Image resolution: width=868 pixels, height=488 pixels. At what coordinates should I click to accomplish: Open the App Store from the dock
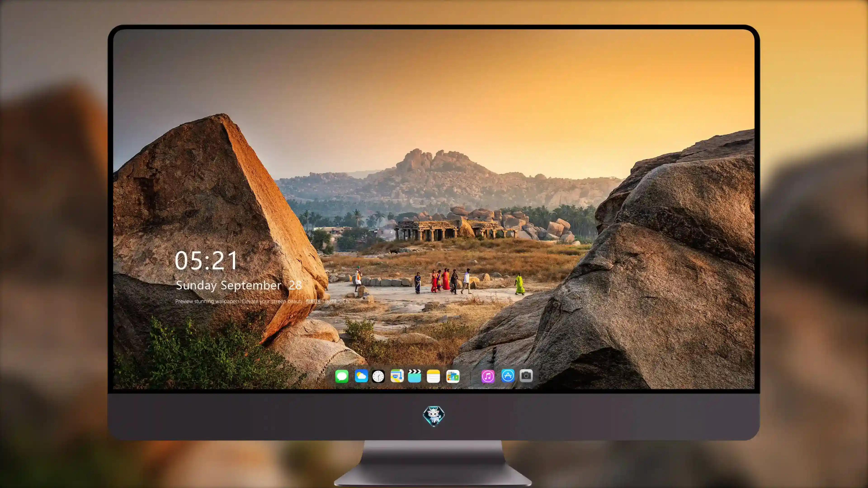pyautogui.click(x=508, y=375)
